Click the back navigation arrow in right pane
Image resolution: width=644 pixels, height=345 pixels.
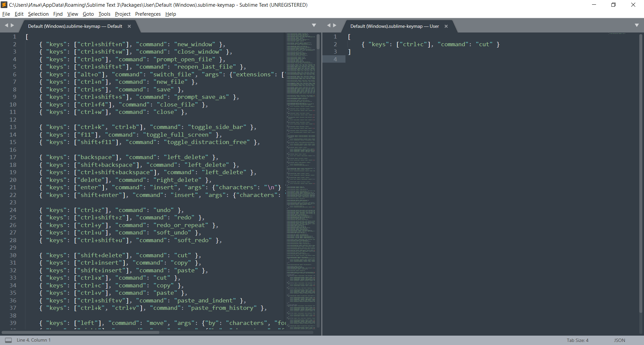tap(329, 25)
